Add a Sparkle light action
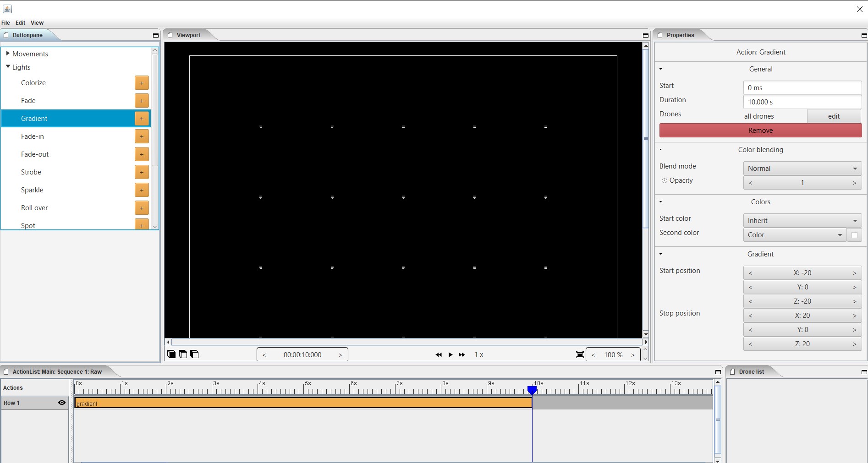The width and height of the screenshot is (868, 463). pos(142,190)
